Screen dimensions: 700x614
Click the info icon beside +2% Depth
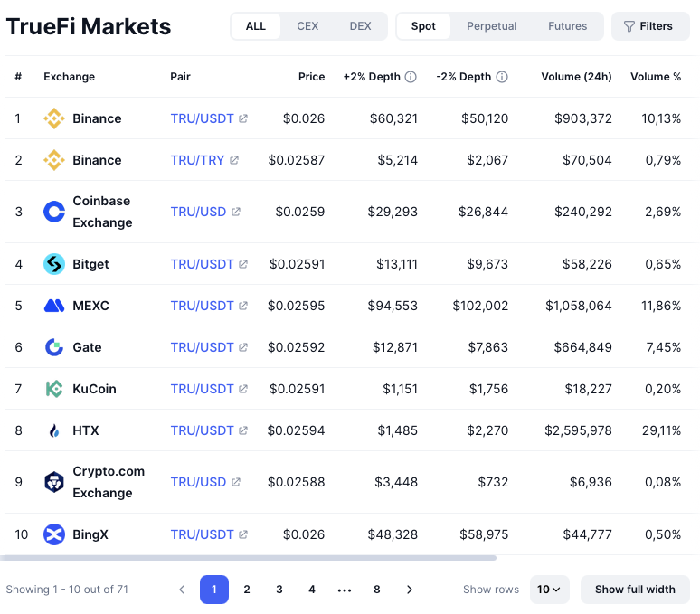pos(411,77)
